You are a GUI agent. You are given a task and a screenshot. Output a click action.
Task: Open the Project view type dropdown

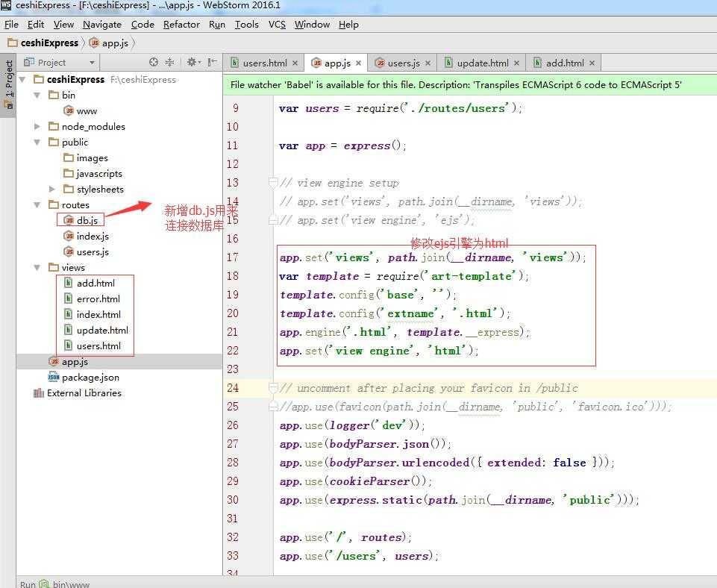[x=92, y=63]
